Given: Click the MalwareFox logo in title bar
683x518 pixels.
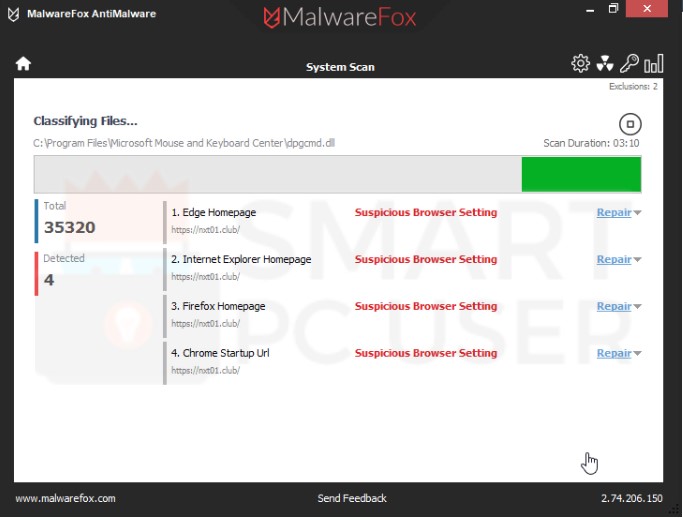Looking at the screenshot, I should click(x=341, y=17).
